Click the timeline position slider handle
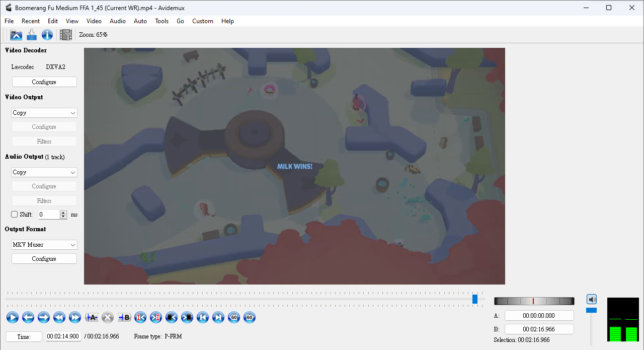 [x=475, y=299]
